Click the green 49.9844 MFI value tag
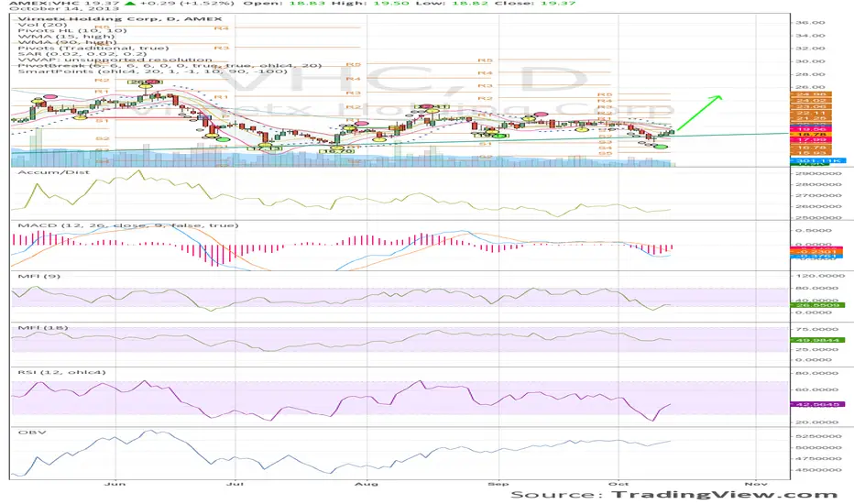Screen dimensions: 854x504 click(x=817, y=340)
